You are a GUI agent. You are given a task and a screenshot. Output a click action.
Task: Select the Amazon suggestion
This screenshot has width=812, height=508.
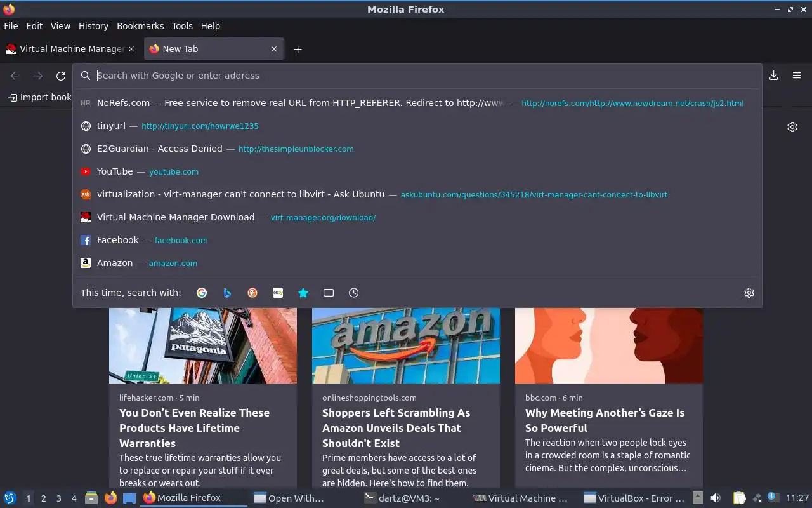[x=417, y=263]
